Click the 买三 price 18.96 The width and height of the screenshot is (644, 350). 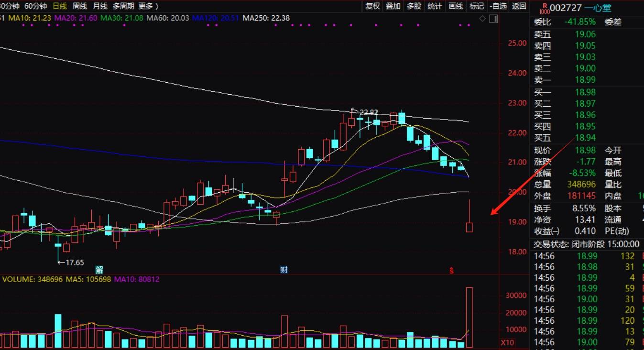coord(585,115)
